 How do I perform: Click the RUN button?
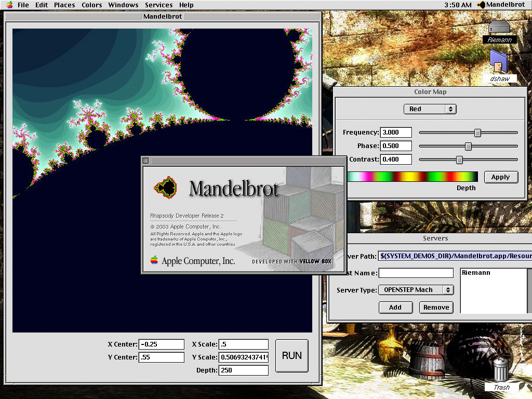click(292, 355)
